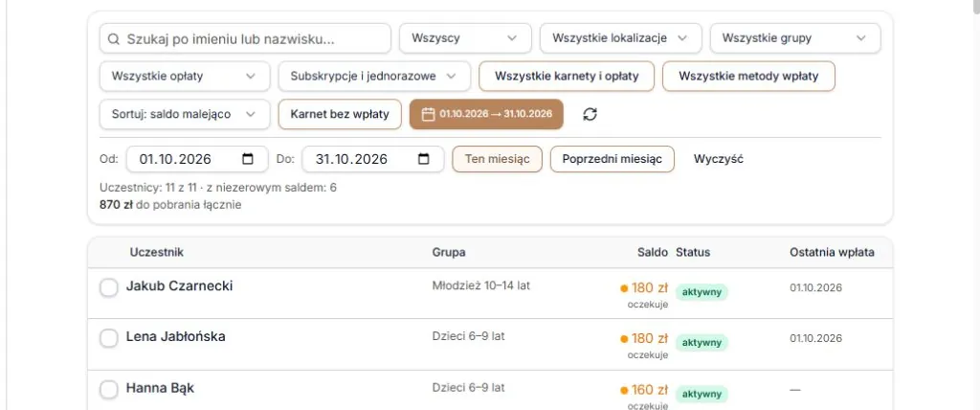980x410 pixels.
Task: Click the 870 zł do pobrania łącznie summary
Action: click(170, 205)
